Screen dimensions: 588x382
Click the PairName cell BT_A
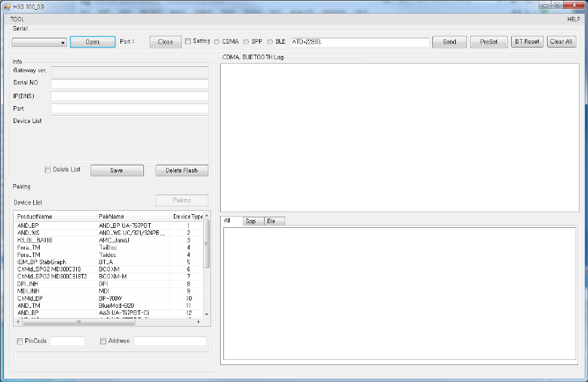[105, 262]
